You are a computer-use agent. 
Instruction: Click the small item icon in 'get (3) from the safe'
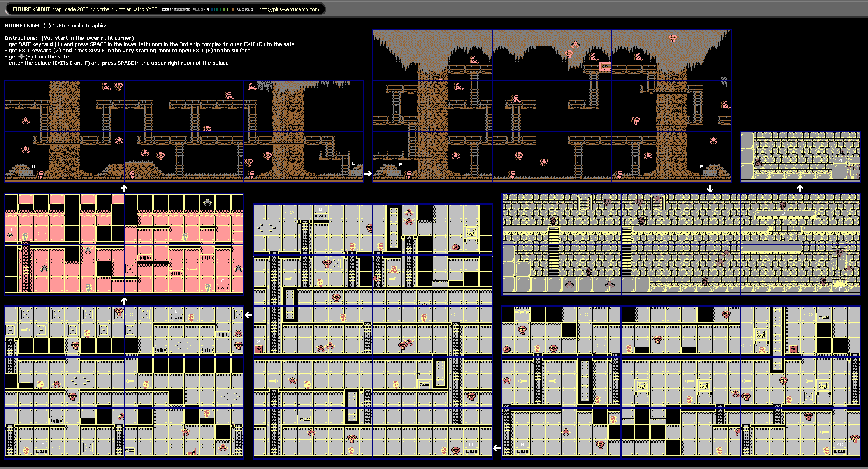pyautogui.click(x=21, y=56)
